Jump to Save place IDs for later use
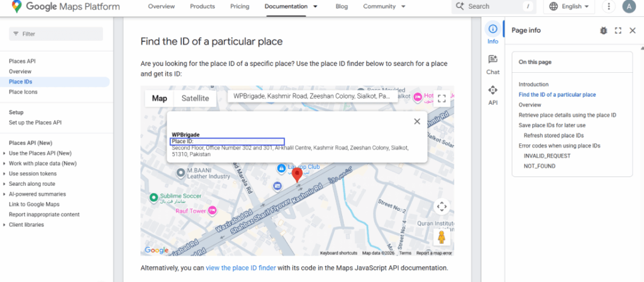The image size is (644, 282). pos(552,126)
